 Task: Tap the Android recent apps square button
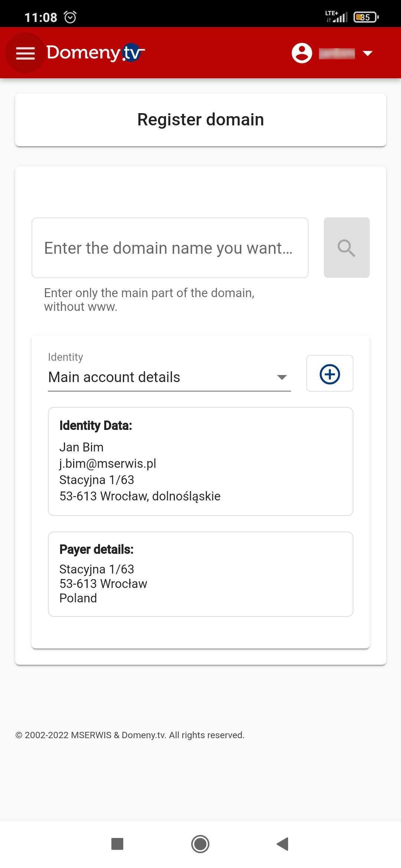pyautogui.click(x=117, y=844)
